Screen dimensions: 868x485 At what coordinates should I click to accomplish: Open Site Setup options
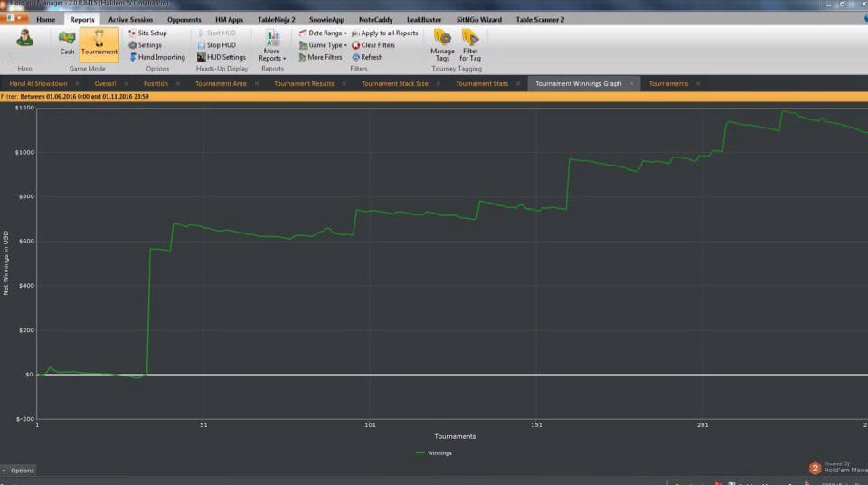147,33
